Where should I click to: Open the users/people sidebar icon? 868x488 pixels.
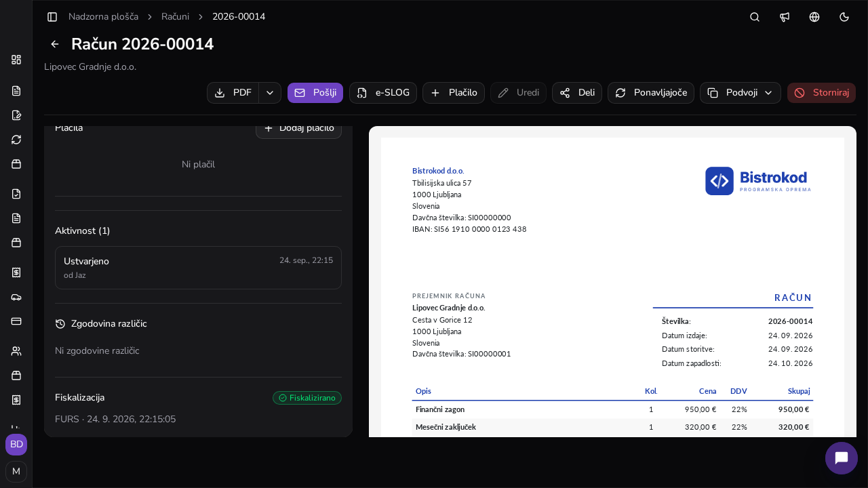click(16, 351)
